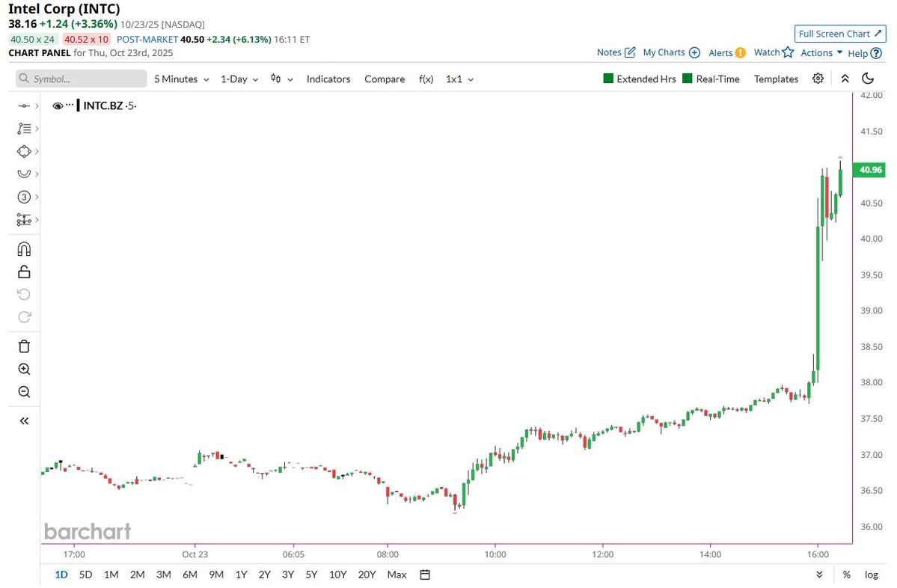Open the Compare menu

385,79
